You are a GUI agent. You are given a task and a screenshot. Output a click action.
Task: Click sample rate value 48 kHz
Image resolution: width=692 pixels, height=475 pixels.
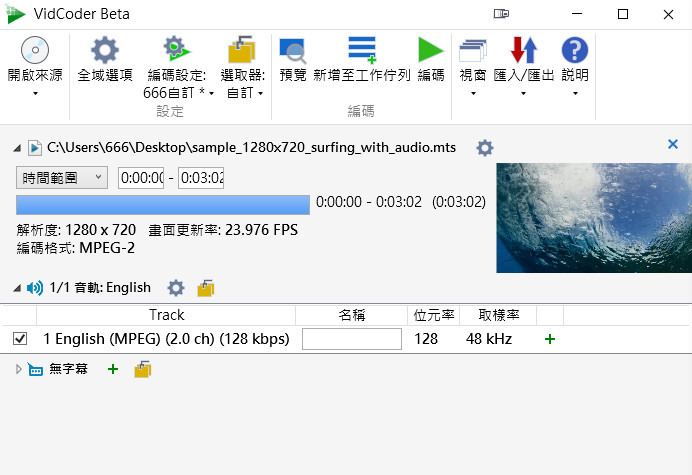point(489,339)
